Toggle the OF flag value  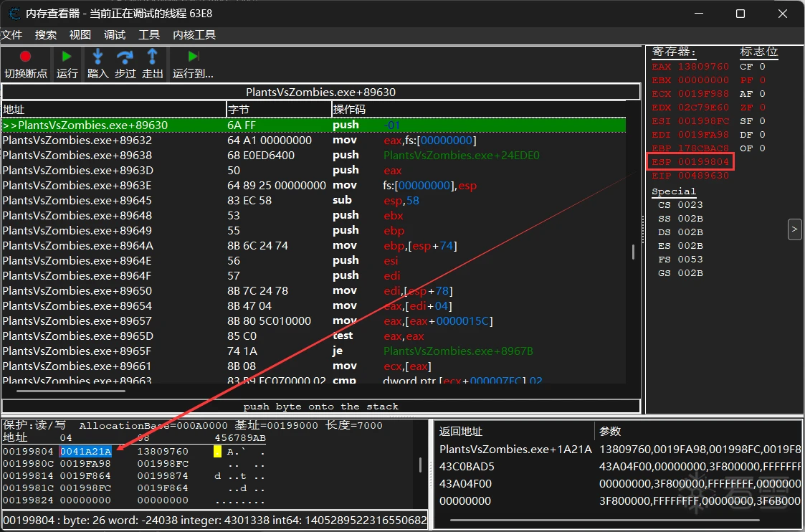coord(753,148)
